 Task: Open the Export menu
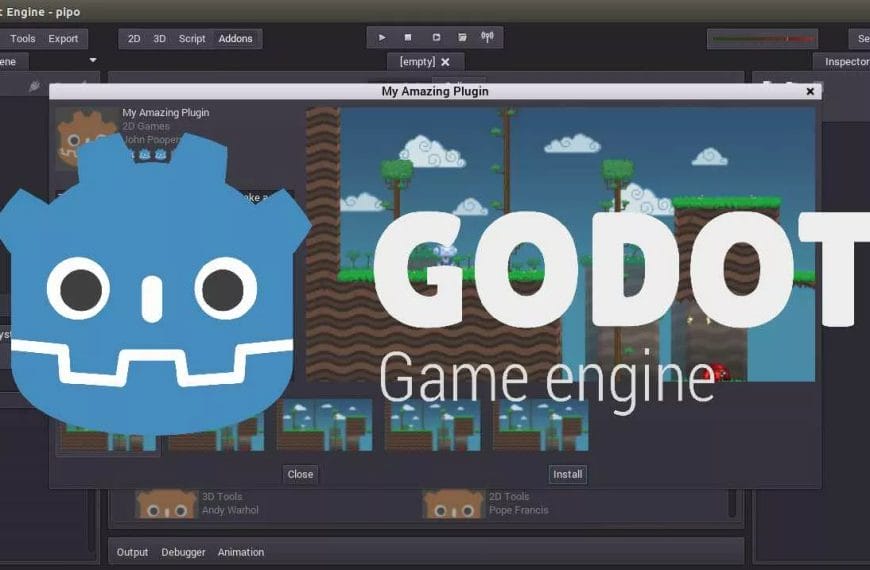[63, 38]
